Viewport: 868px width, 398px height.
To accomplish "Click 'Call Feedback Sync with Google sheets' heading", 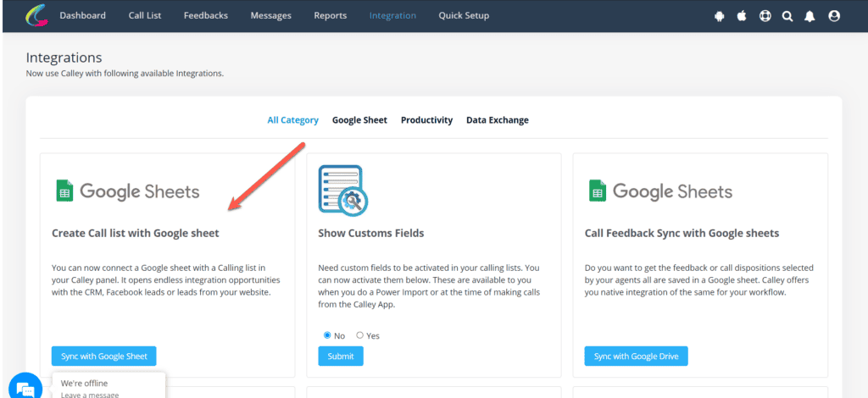I will tap(682, 233).
